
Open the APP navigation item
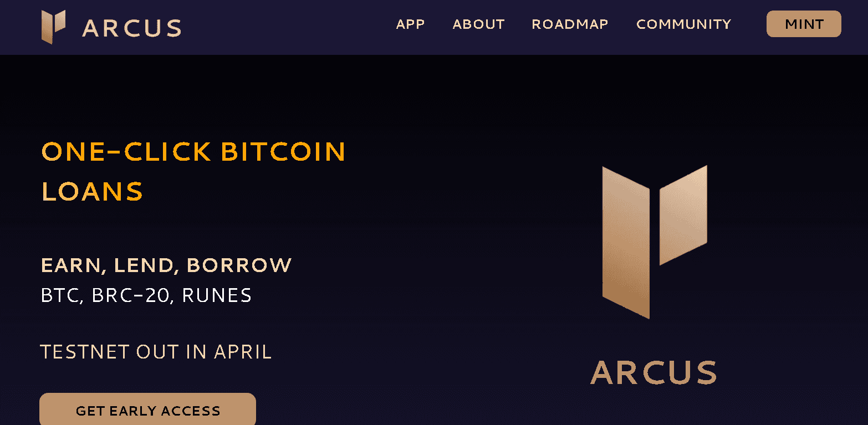tap(410, 24)
